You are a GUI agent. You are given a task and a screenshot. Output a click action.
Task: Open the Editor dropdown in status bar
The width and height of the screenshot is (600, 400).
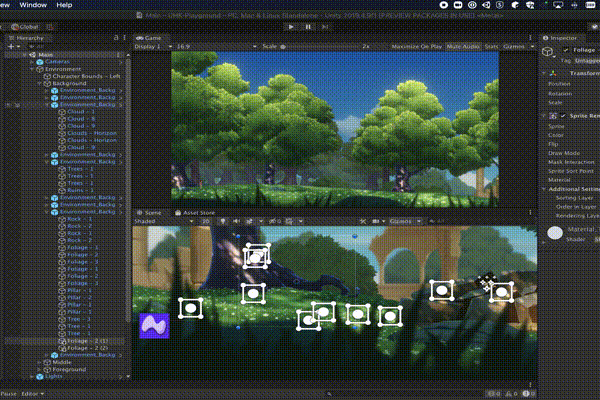(33, 393)
